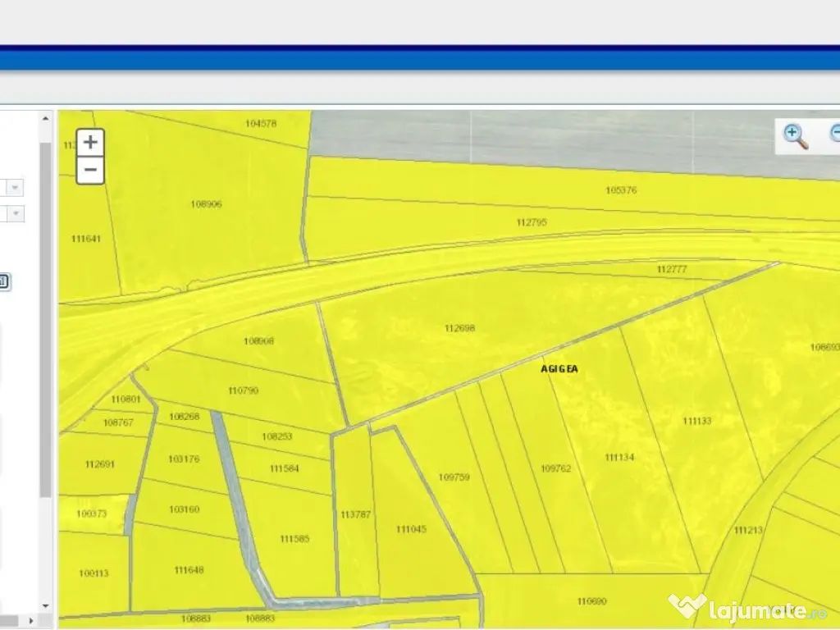
Task: Click the lajumate.ro watermark logo
Action: pyautogui.click(x=748, y=609)
